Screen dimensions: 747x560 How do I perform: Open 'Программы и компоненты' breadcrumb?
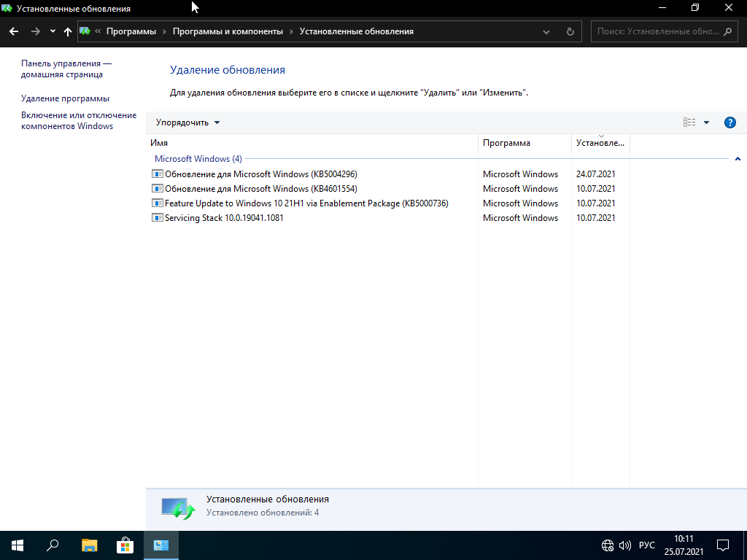(x=228, y=31)
